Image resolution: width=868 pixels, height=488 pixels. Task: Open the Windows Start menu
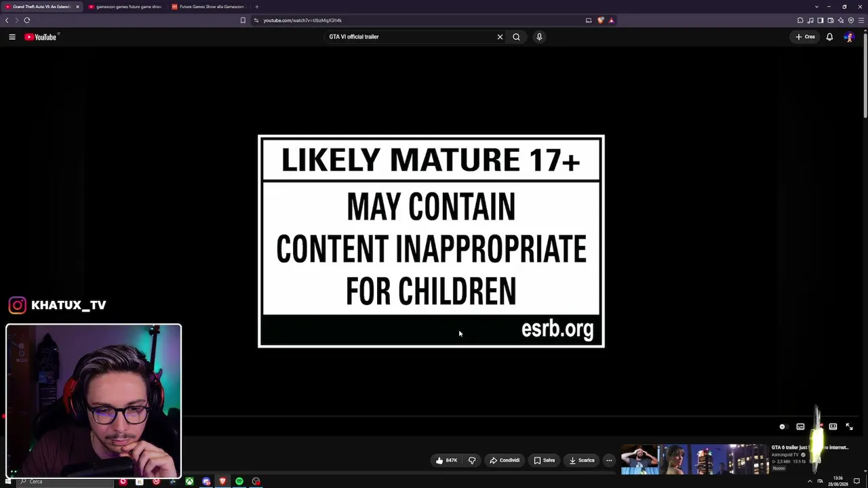(9, 481)
